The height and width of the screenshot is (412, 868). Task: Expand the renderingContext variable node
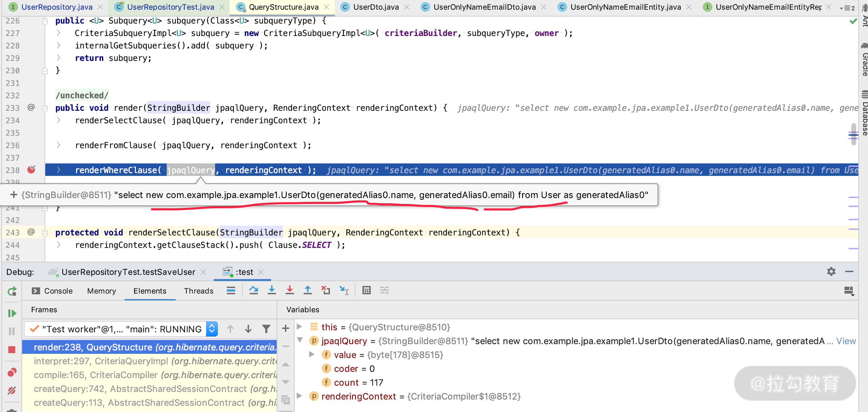click(300, 396)
